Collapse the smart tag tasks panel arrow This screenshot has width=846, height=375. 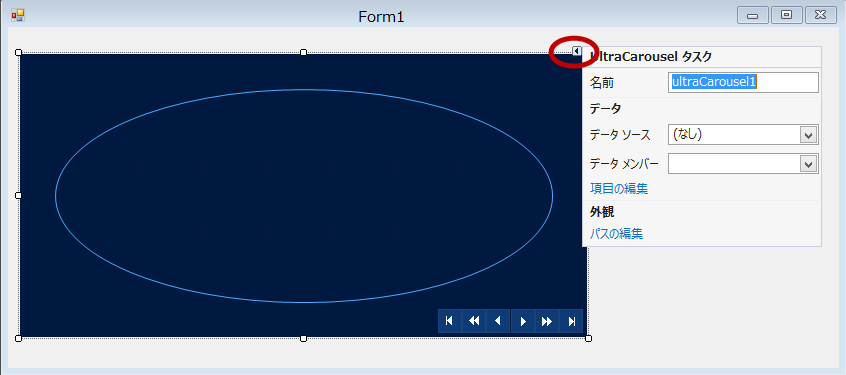(577, 51)
